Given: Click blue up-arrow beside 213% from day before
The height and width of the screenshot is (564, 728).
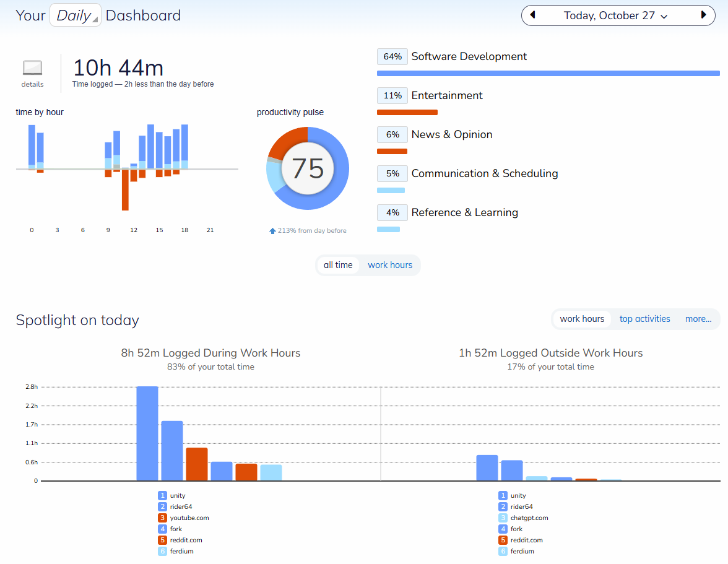Looking at the screenshot, I should tap(272, 231).
